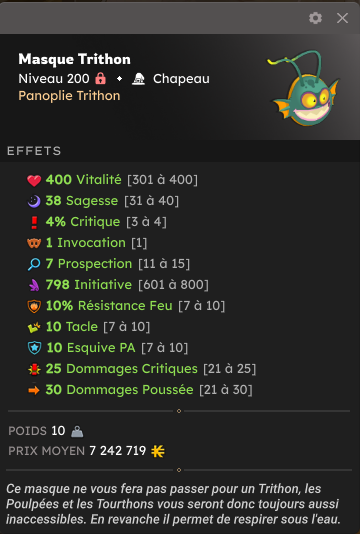360x534 pixels.
Task: Click the Sagesse moon icon
Action: (x=34, y=201)
